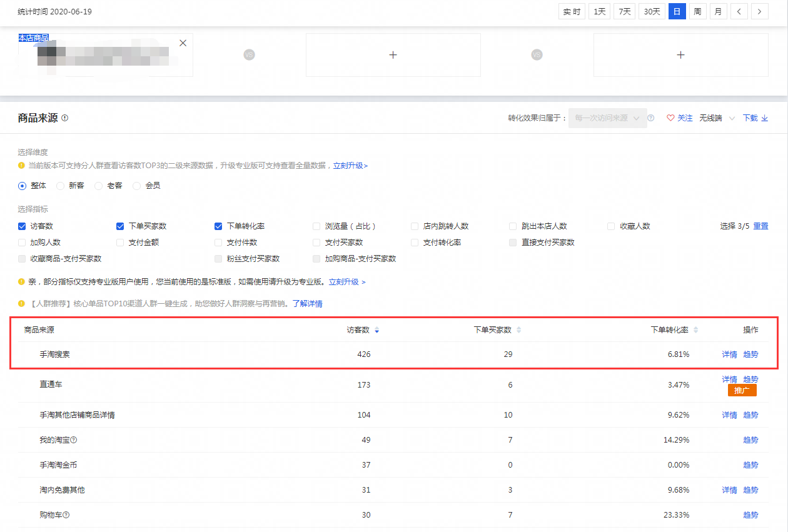Screen dimensions: 788x532
Task: Check the 浏览量（占比） checkbox
Action: (317, 226)
